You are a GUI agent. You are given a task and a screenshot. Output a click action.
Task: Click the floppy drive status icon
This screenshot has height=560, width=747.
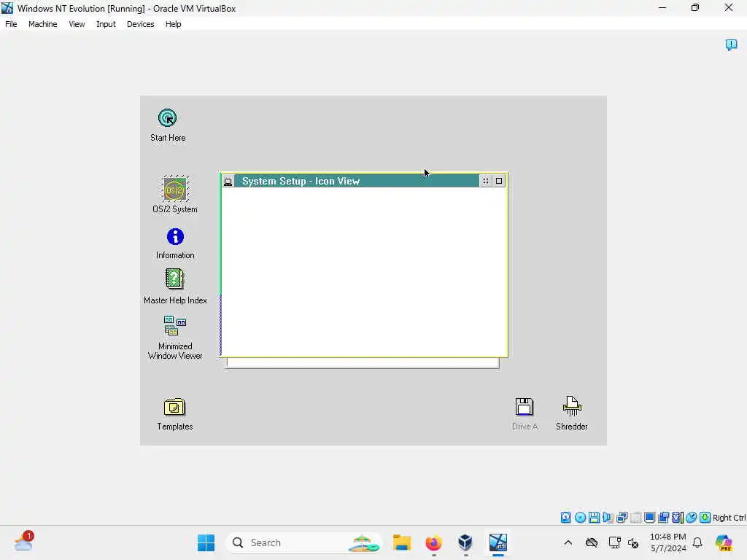pyautogui.click(x=594, y=518)
